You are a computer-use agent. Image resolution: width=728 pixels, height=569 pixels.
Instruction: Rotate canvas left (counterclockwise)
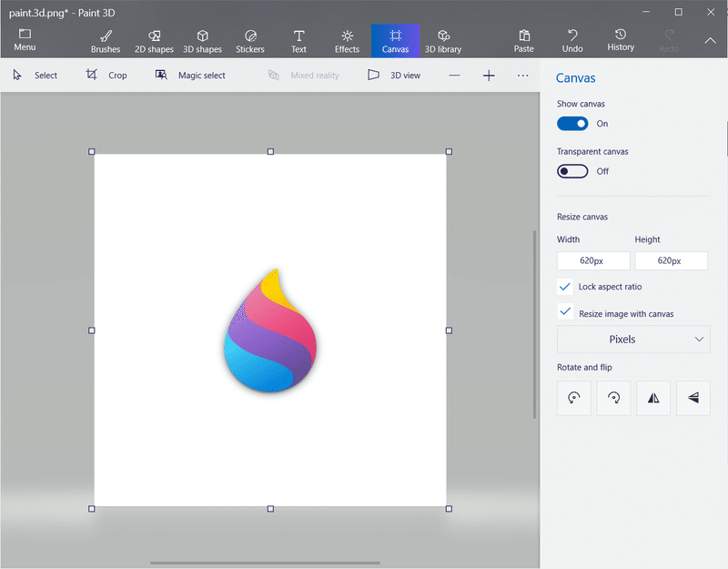pyautogui.click(x=574, y=398)
